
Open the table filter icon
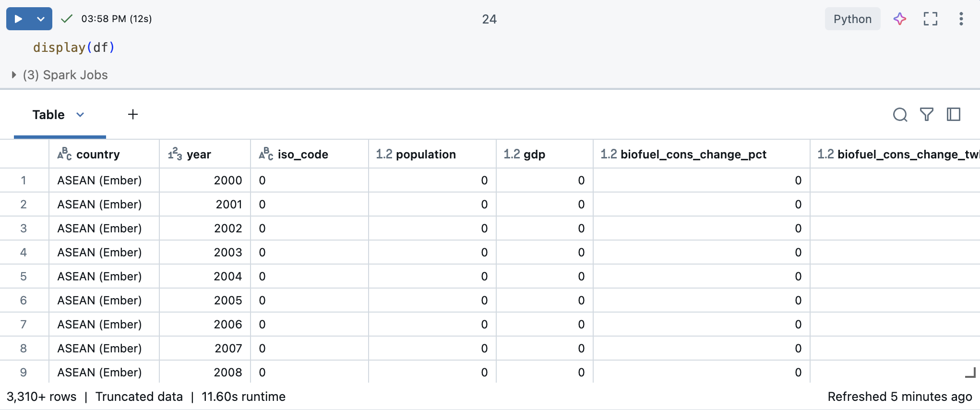click(x=926, y=115)
